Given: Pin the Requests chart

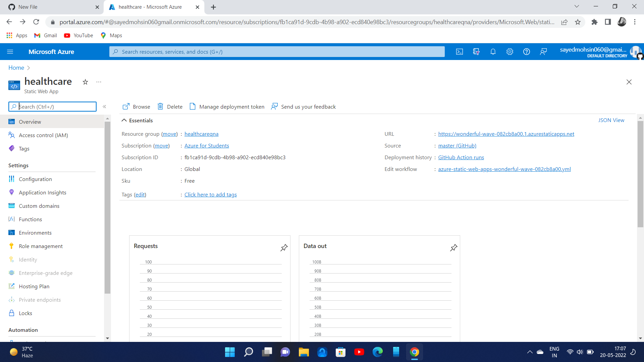Looking at the screenshot, I should coord(284,248).
